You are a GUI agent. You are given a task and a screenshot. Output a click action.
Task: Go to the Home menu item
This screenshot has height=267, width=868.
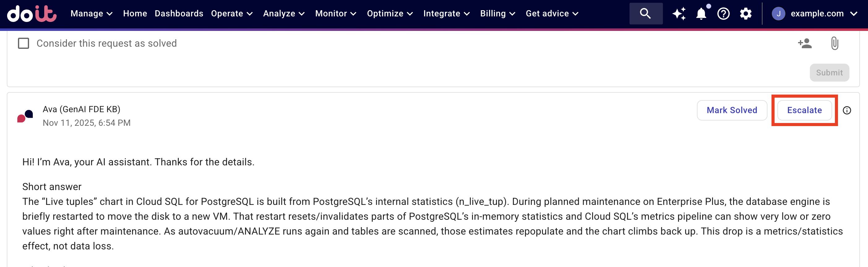point(135,14)
